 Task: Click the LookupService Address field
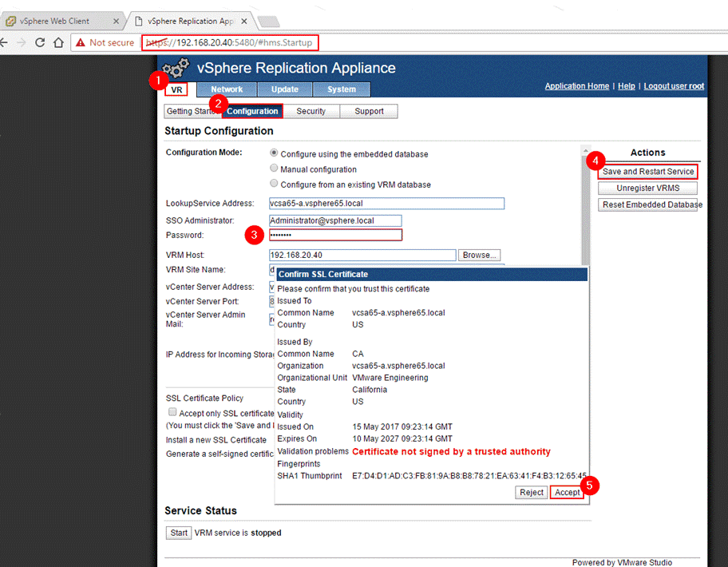click(x=386, y=204)
